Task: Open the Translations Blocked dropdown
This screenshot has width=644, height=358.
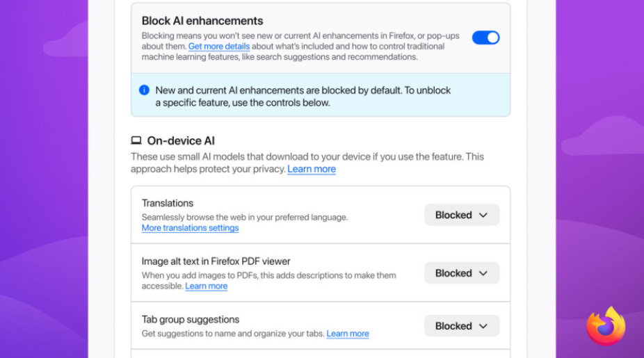Action: click(462, 215)
